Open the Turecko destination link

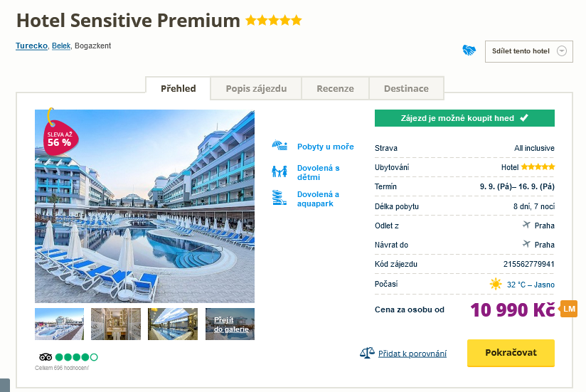pyautogui.click(x=31, y=46)
